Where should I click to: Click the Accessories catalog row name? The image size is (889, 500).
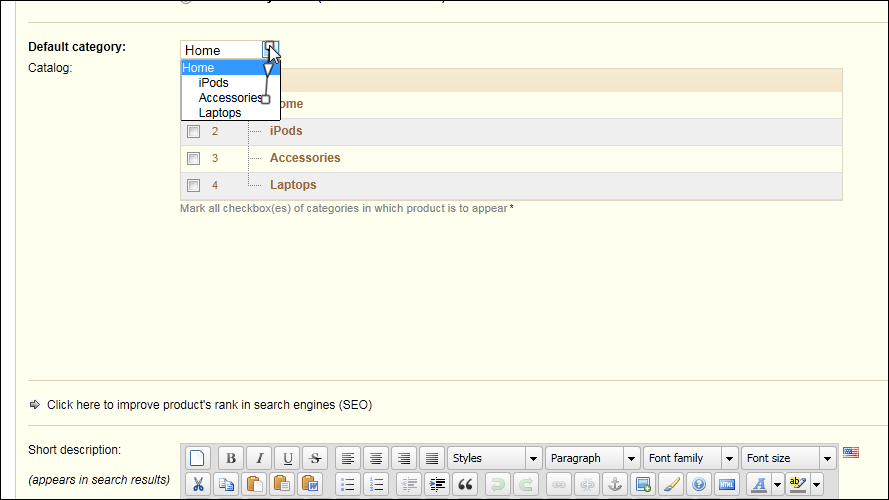point(305,158)
